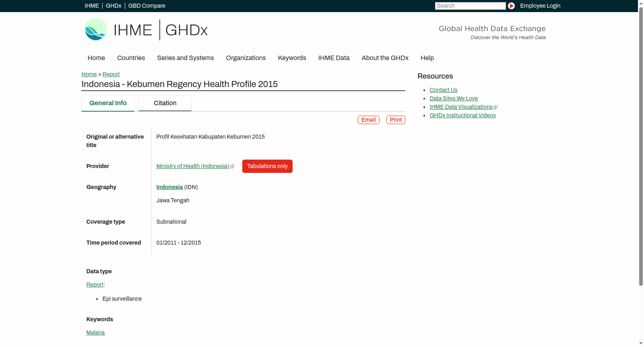Open Employee Login link

pos(540,6)
